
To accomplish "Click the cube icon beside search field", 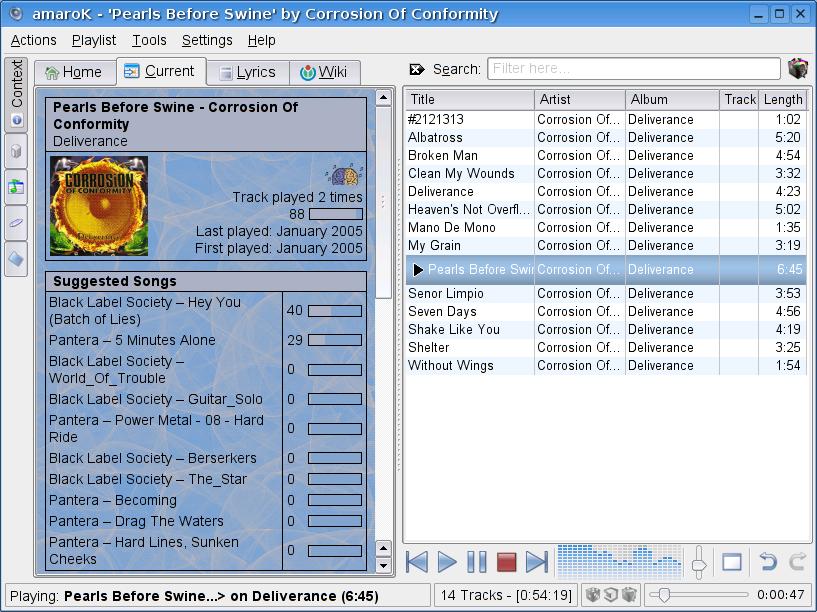I will tap(798, 68).
